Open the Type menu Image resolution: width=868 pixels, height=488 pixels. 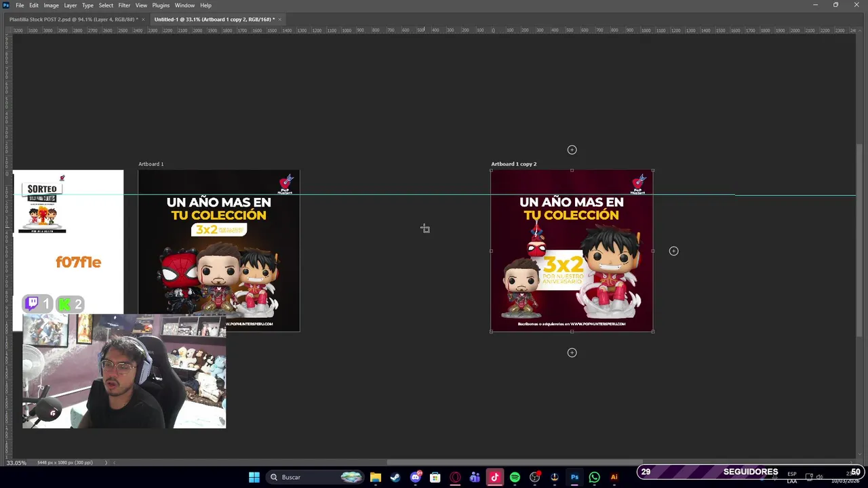click(87, 5)
